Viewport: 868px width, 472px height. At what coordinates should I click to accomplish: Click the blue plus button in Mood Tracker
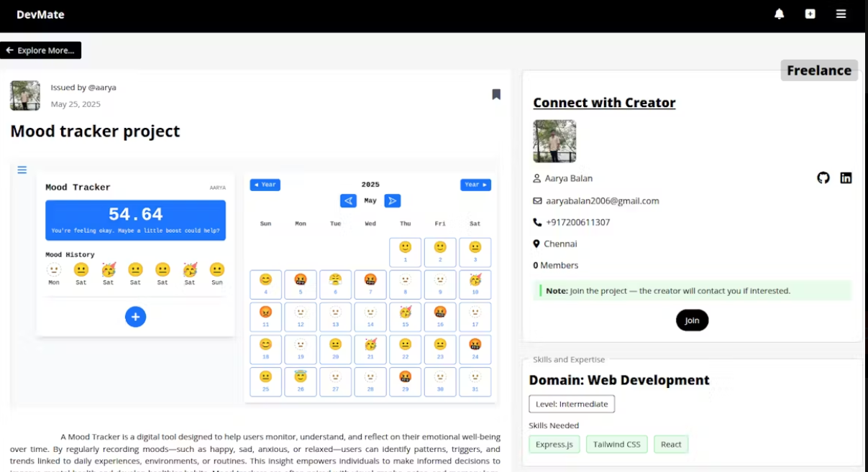135,317
